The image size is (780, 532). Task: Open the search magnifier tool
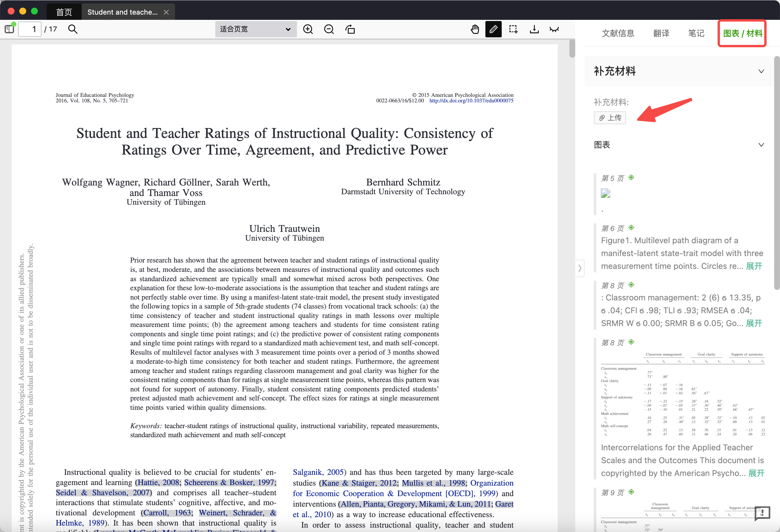point(73,29)
